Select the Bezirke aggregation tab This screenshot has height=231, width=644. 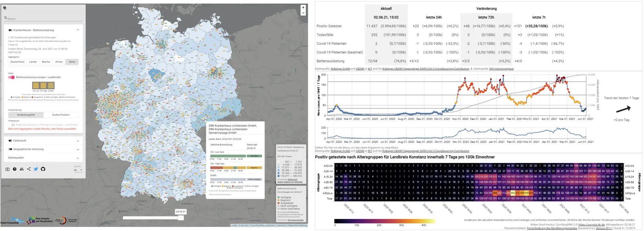click(x=46, y=62)
